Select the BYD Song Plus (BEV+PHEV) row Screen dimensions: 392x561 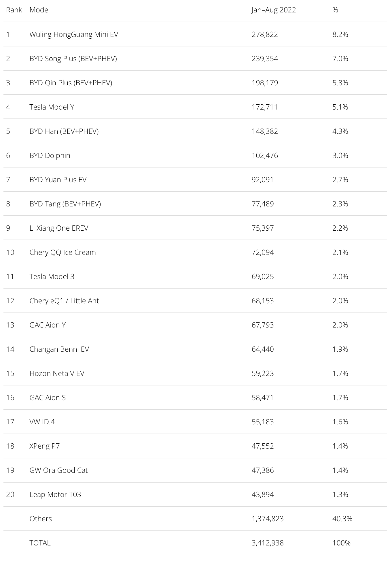coord(195,59)
